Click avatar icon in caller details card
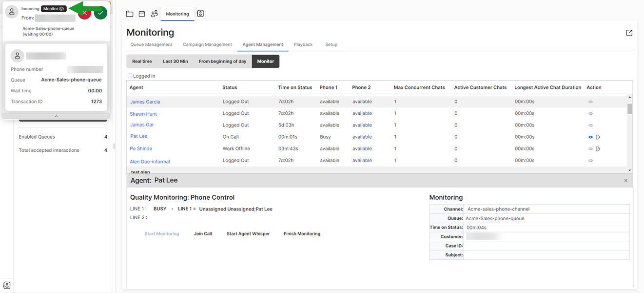 pos(17,56)
